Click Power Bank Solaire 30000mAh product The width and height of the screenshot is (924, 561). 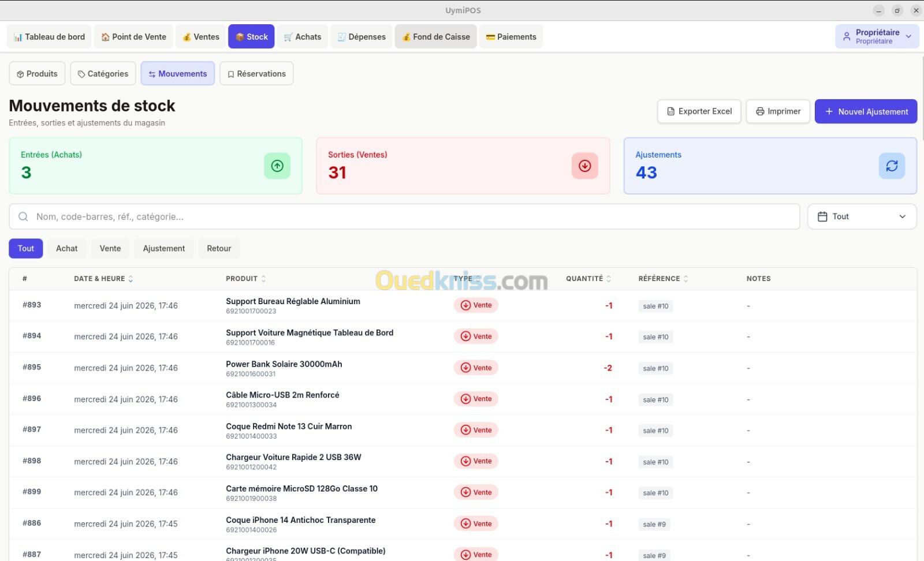click(284, 364)
